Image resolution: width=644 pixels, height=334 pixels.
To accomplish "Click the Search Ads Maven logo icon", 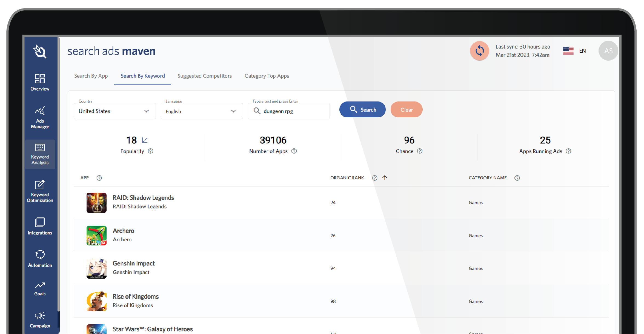I will (x=40, y=51).
